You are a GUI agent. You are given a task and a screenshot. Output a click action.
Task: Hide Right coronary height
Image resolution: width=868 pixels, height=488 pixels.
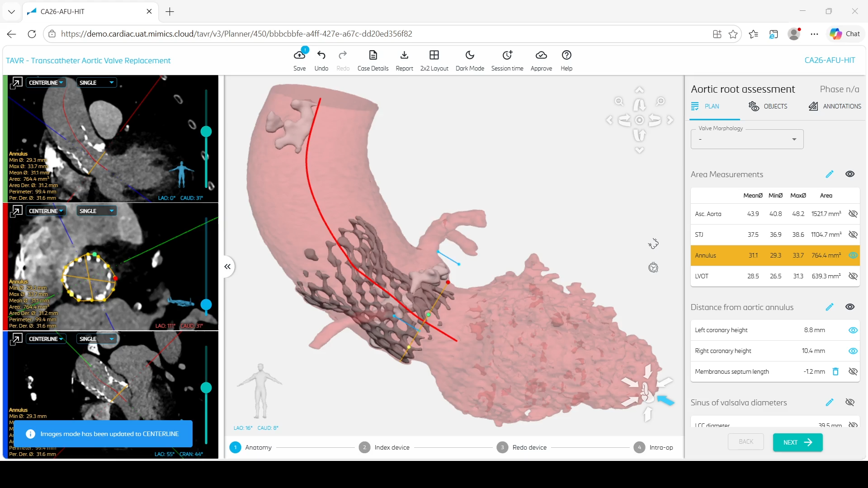coord(853,351)
